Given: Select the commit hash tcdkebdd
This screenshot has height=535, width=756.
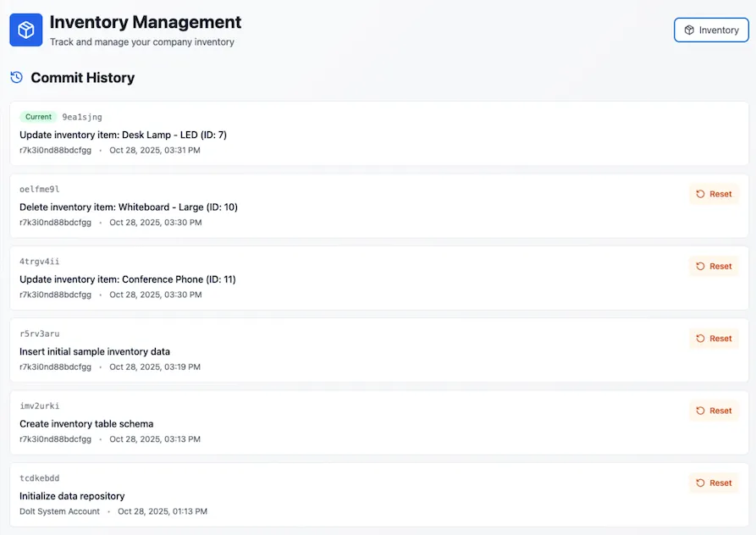Looking at the screenshot, I should pos(39,477).
